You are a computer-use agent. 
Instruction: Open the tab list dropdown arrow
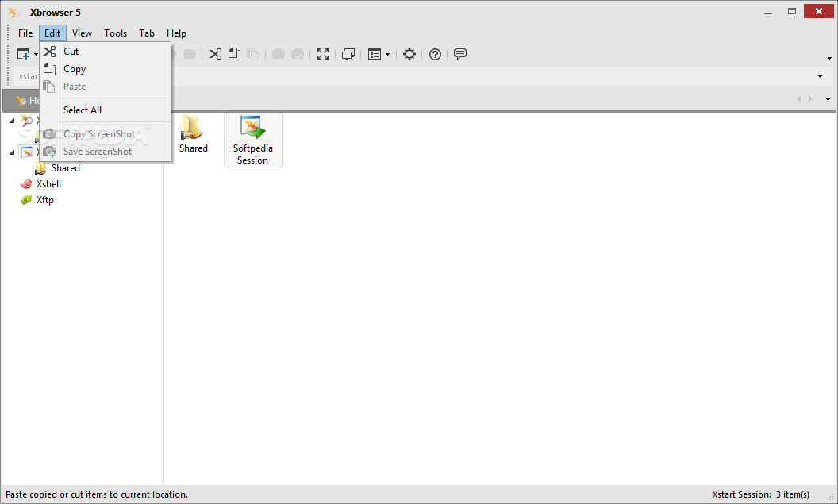[x=828, y=99]
